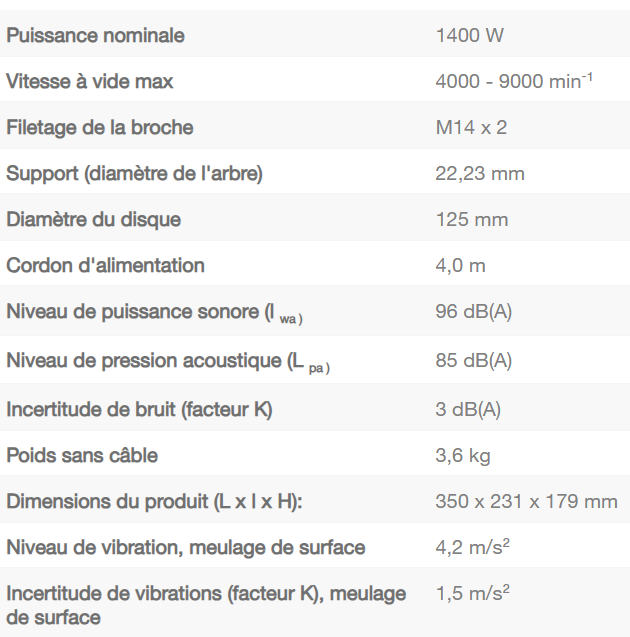
Task: Select the 96 dB(A) value
Action: (x=474, y=312)
